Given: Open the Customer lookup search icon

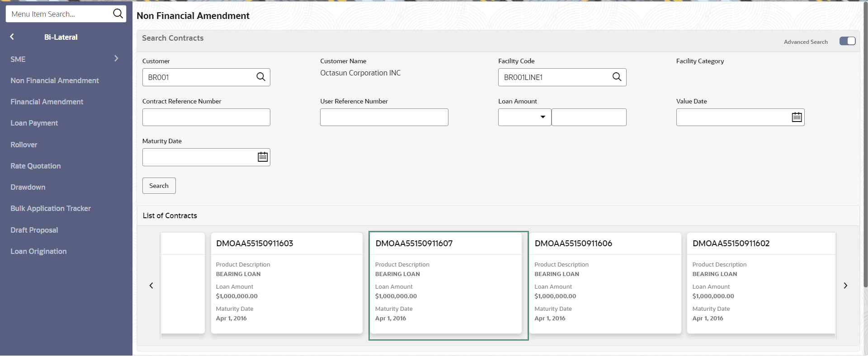Looking at the screenshot, I should click(x=261, y=77).
